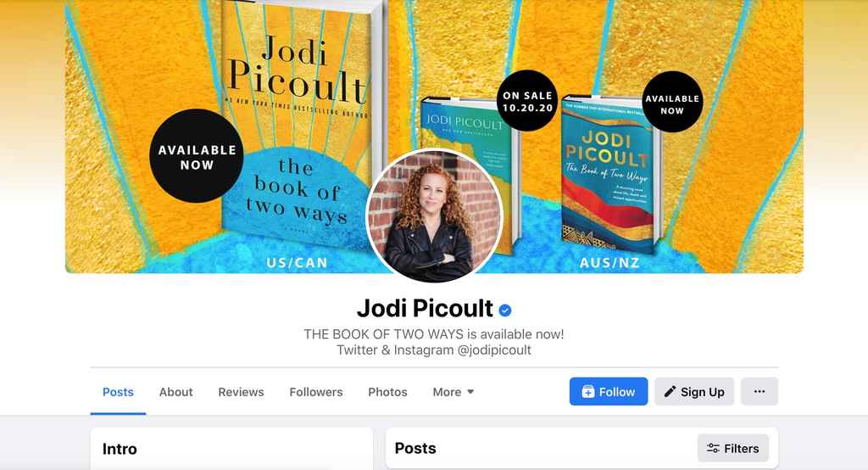This screenshot has width=868, height=470.
Task: Open the three-dots more options button
Action: pos(759,391)
